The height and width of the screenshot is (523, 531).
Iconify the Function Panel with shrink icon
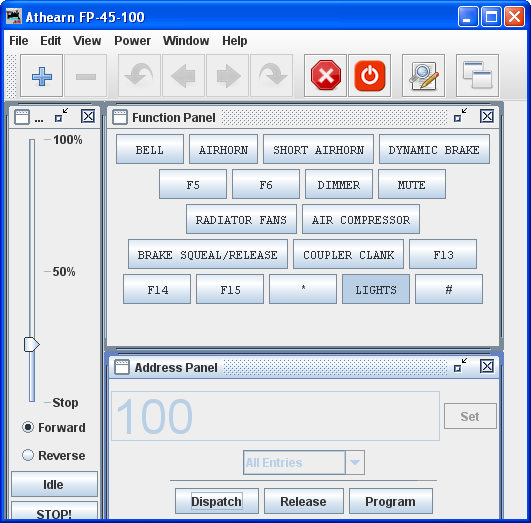460,116
